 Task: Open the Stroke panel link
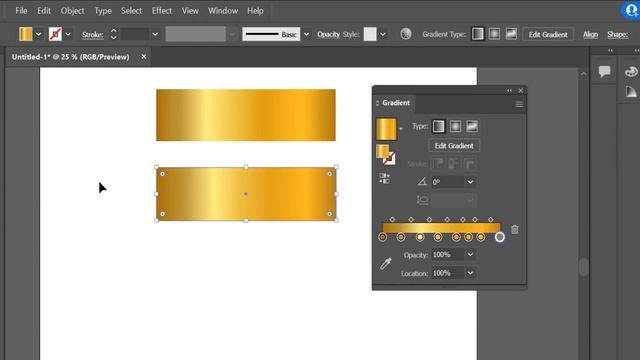tap(92, 35)
